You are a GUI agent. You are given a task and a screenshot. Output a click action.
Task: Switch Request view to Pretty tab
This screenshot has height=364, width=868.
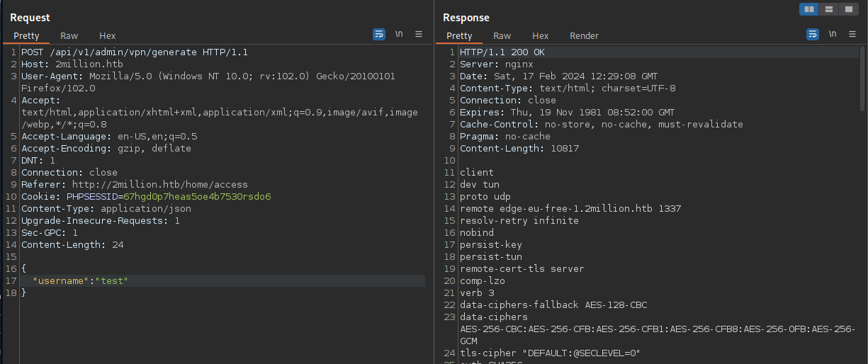(26, 35)
